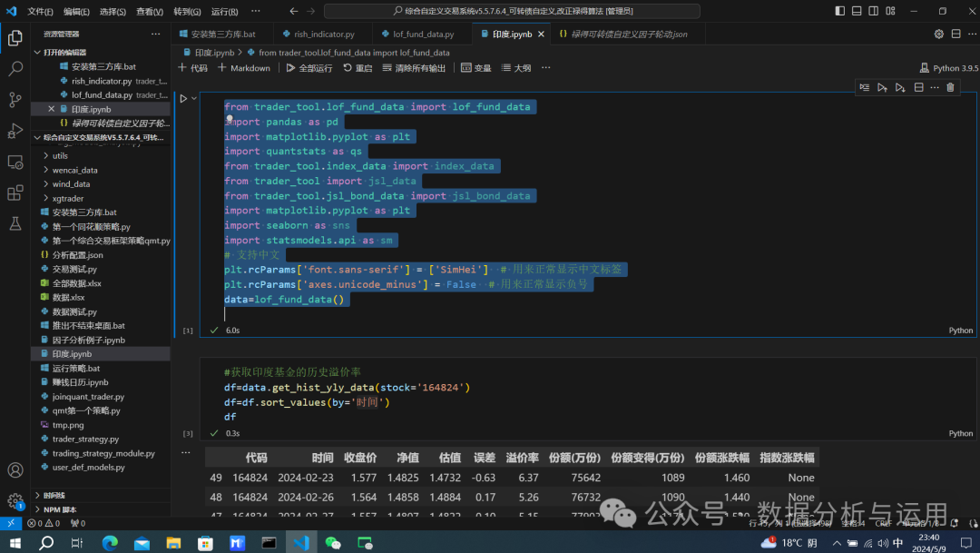The width and height of the screenshot is (980, 553).
Task: Open customize layout control
Action: (x=891, y=11)
